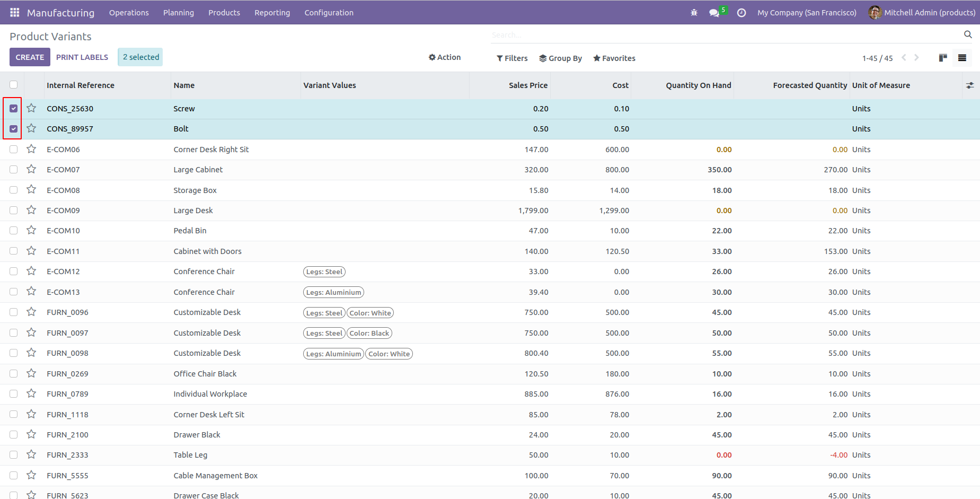The image size is (980, 499).
Task: Click the CREATE button
Action: tap(30, 57)
